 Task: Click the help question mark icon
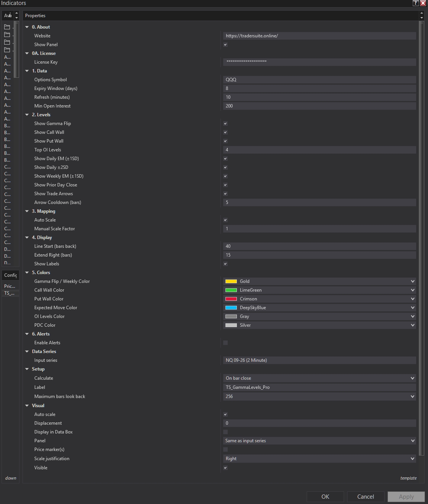(x=416, y=3)
